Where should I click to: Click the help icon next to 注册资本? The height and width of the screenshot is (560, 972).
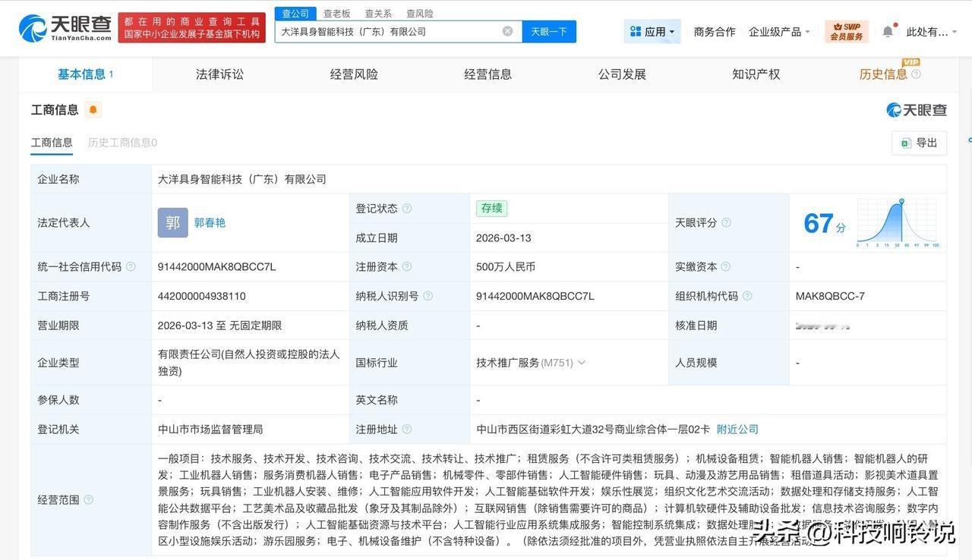click(x=407, y=266)
